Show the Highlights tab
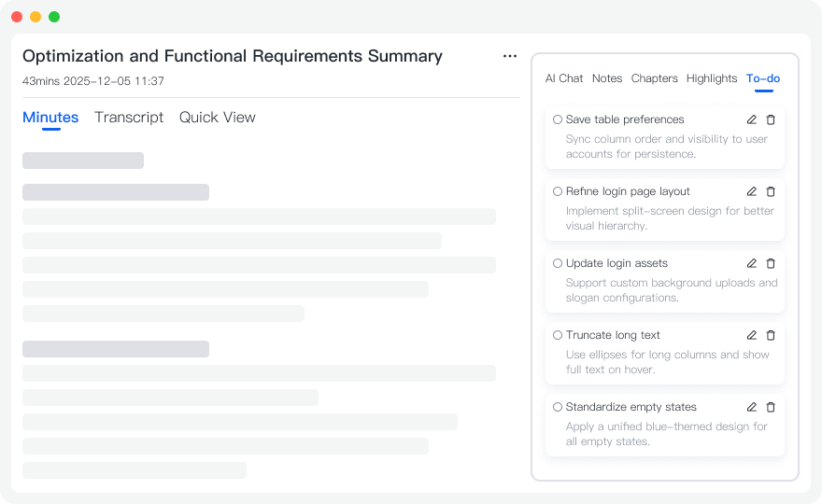 click(712, 78)
